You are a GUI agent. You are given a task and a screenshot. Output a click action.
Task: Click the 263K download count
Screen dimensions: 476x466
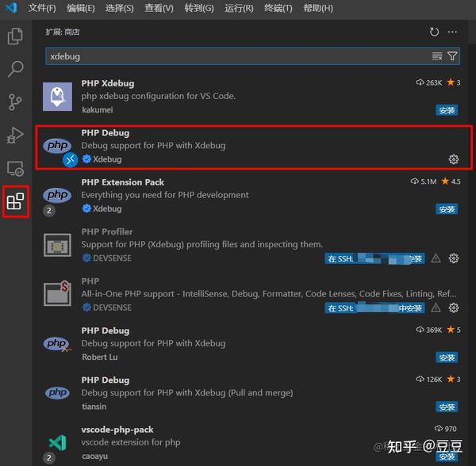click(x=428, y=82)
